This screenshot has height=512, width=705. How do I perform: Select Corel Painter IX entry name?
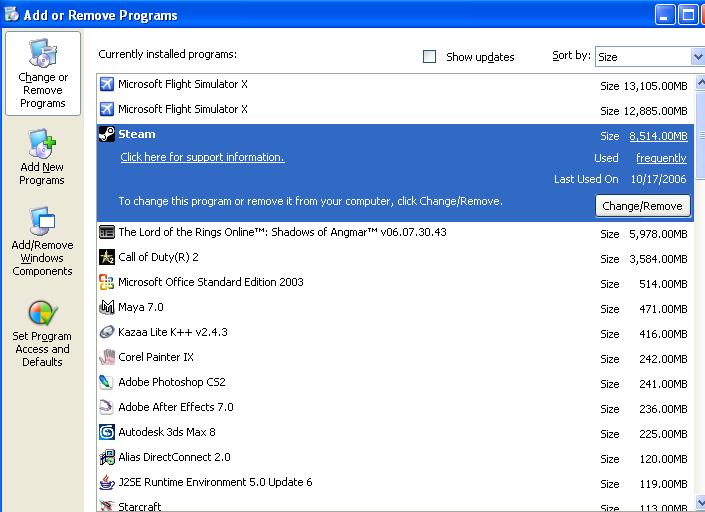tap(156, 357)
